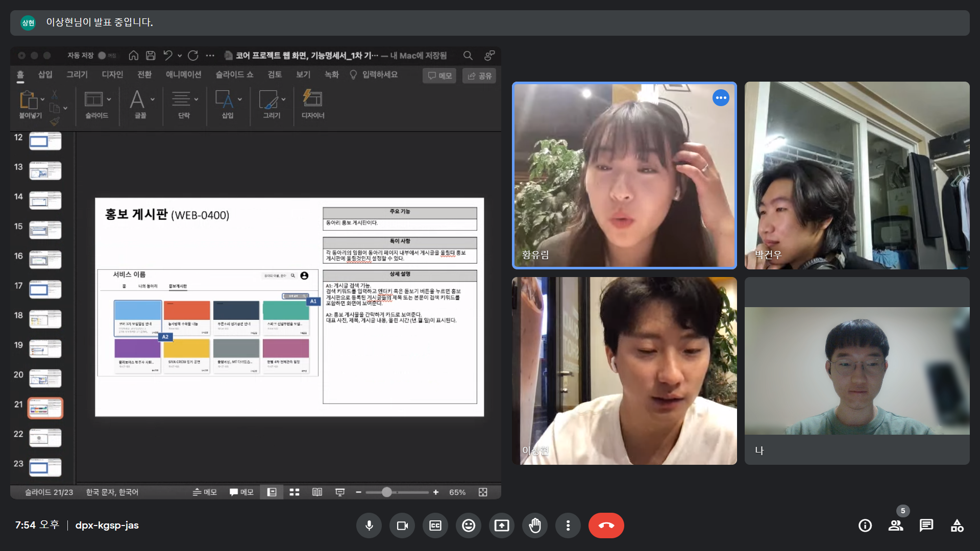
Task: Click the present screen icon
Action: 502,525
